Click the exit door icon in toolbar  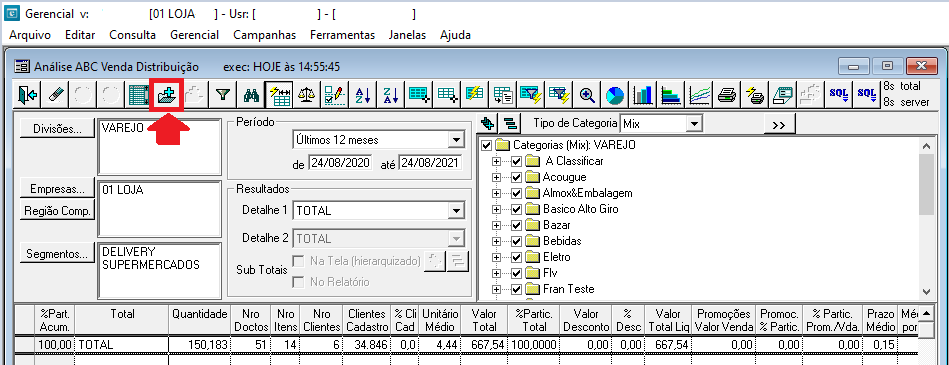pos(28,95)
